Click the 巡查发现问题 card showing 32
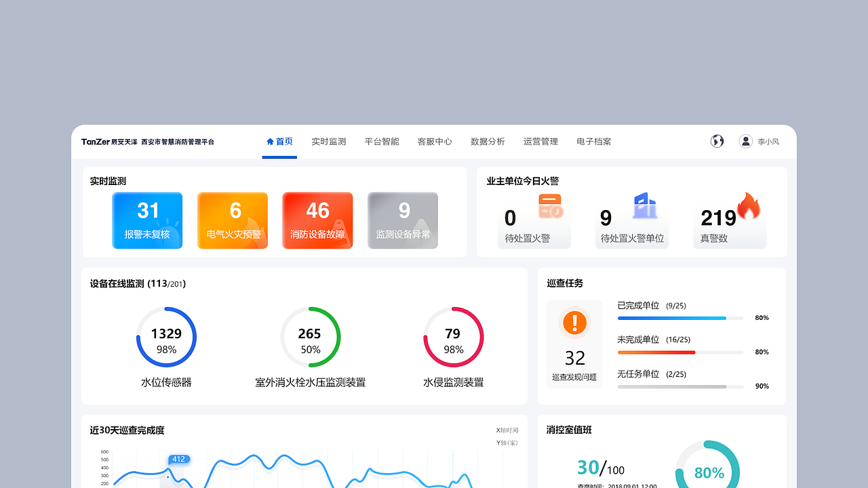This screenshot has height=488, width=868. pyautogui.click(x=574, y=344)
